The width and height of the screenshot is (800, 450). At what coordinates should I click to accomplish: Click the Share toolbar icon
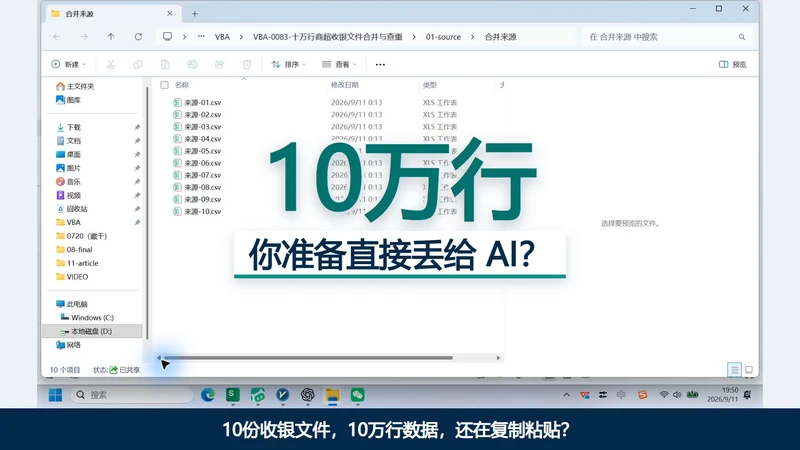tap(219, 64)
